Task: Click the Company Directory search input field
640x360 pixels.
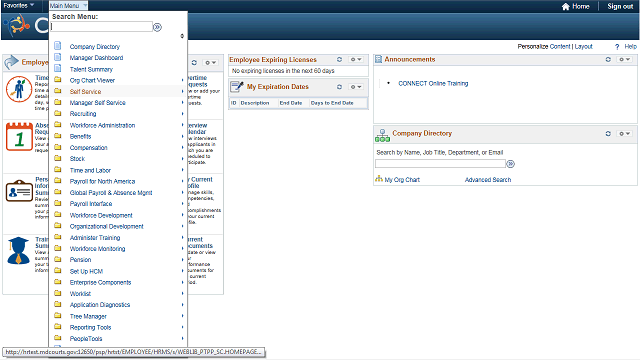Action: [x=440, y=164]
